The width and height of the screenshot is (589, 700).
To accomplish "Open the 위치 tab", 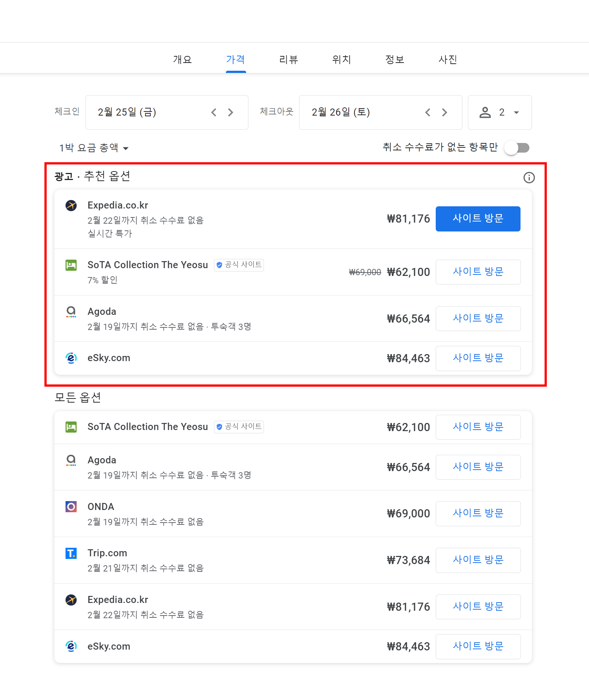I will point(341,59).
